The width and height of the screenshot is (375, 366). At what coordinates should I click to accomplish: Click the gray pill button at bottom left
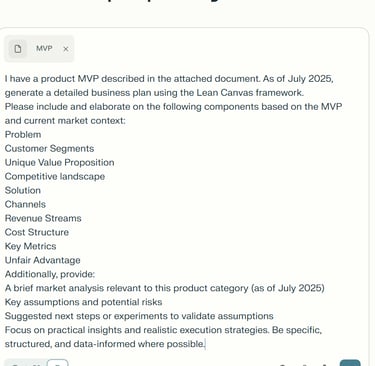(25, 363)
